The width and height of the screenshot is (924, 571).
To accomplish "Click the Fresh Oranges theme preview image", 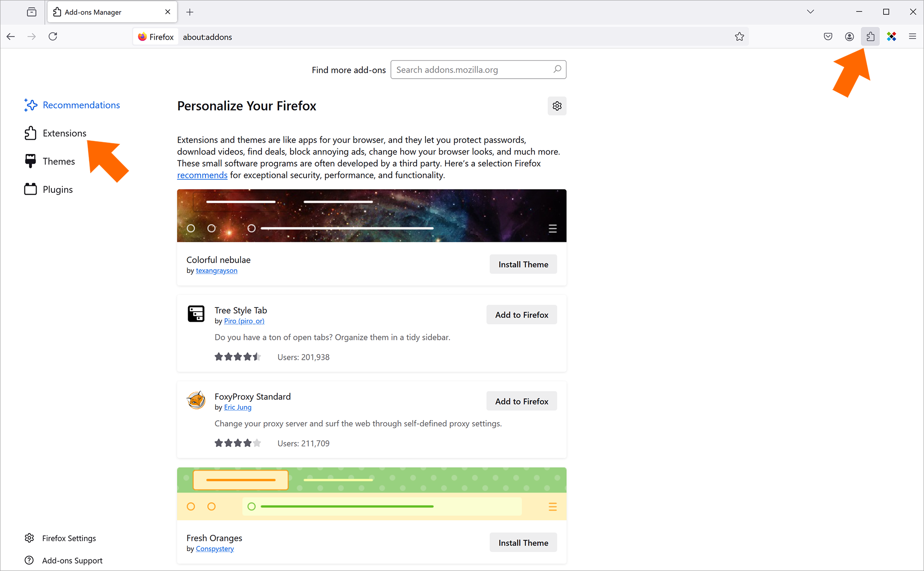I will pyautogui.click(x=371, y=494).
